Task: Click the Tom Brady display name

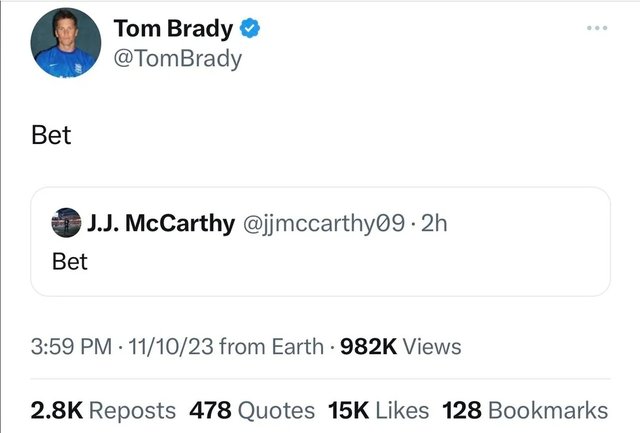Action: [175, 27]
